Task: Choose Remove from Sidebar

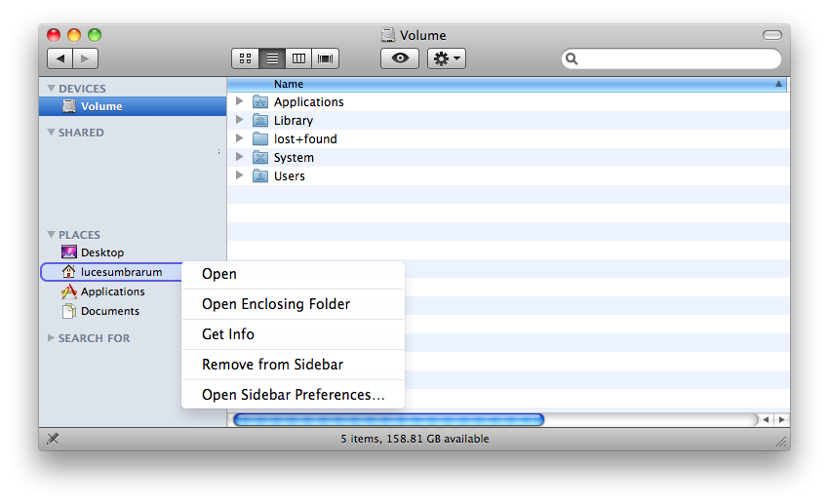Action: 293,365
